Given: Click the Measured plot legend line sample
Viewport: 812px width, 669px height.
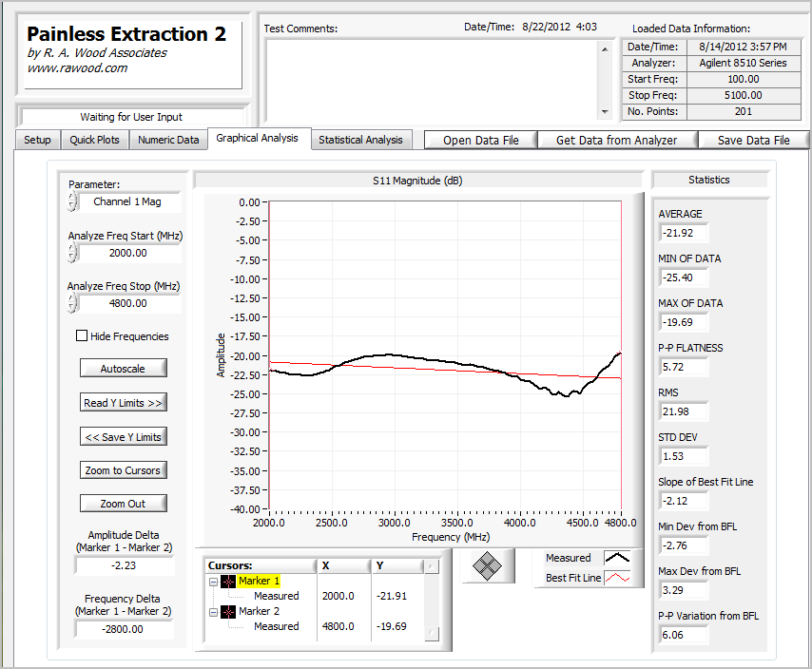Looking at the screenshot, I should [x=617, y=558].
